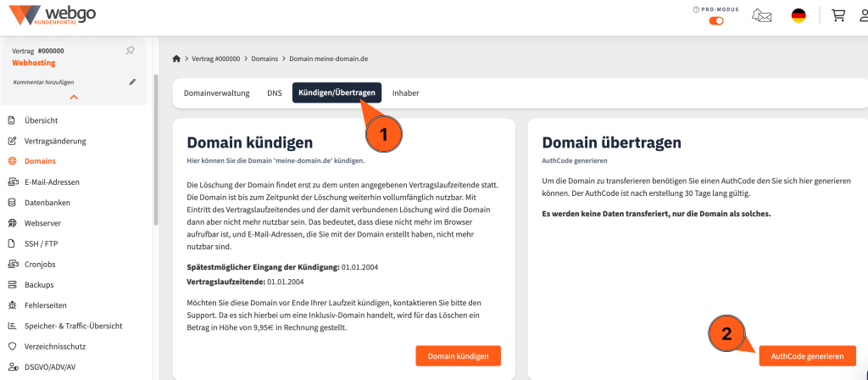Open the shopping cart icon
The height and width of the screenshot is (380, 868).
(x=838, y=15)
